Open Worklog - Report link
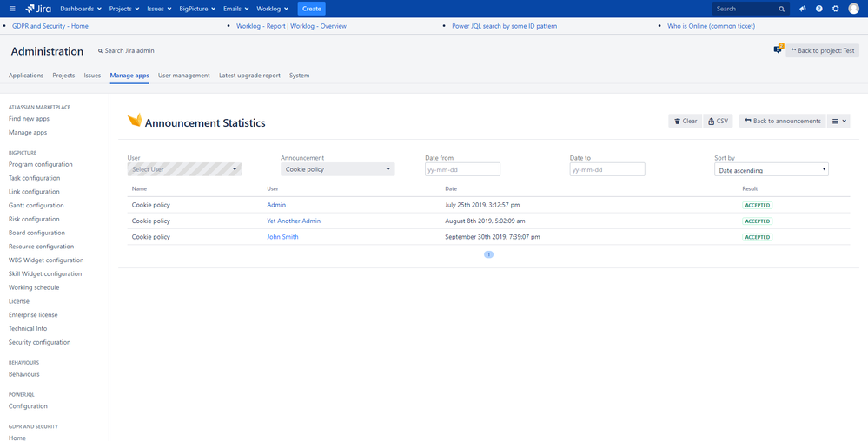Viewport: 868px width, 441px height. pyautogui.click(x=261, y=26)
